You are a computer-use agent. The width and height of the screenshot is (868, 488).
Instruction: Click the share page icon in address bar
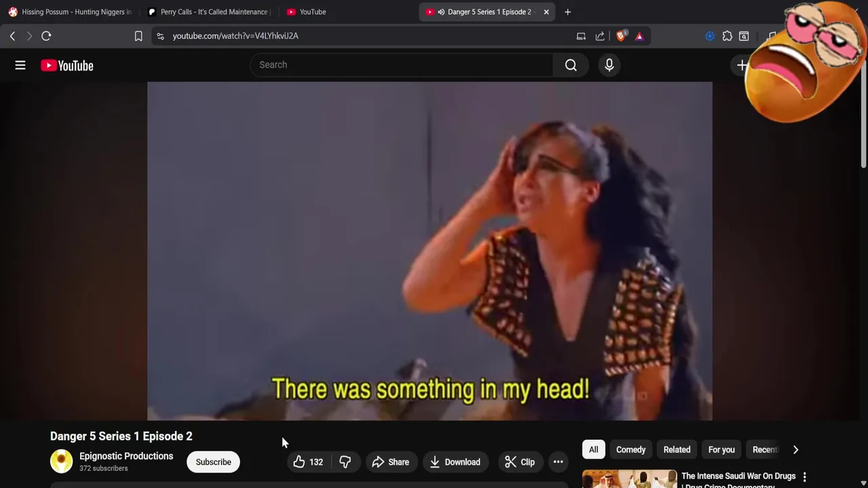coord(600,36)
